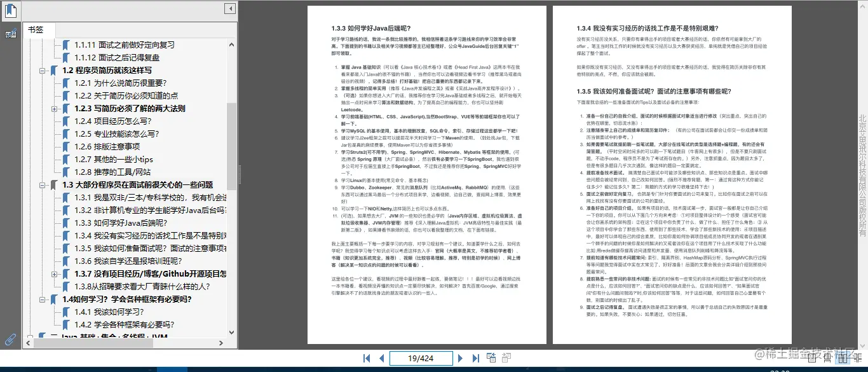Screen dimensions: 868x372
Task: Click the bookmark tree's vertical scrollbar thumb
Action: (x=232, y=146)
